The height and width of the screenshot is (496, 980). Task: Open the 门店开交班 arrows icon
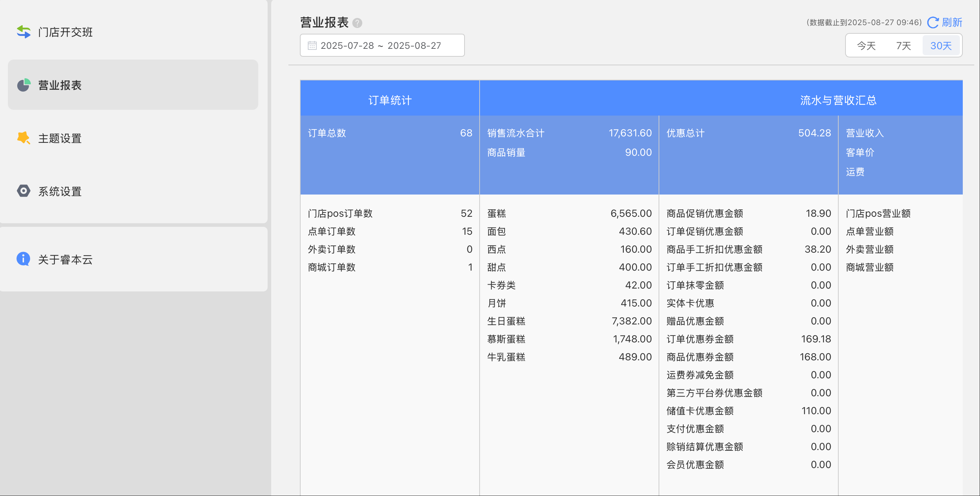(x=24, y=32)
